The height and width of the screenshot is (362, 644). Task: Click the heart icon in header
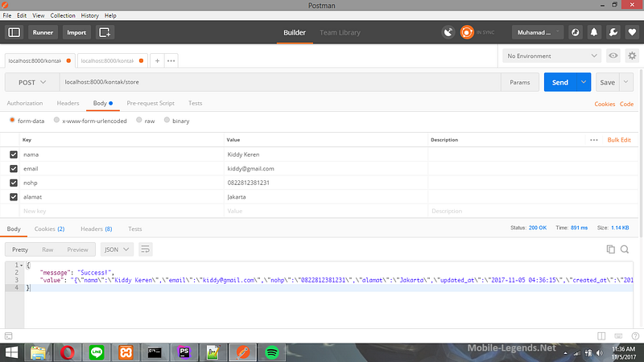(x=632, y=32)
